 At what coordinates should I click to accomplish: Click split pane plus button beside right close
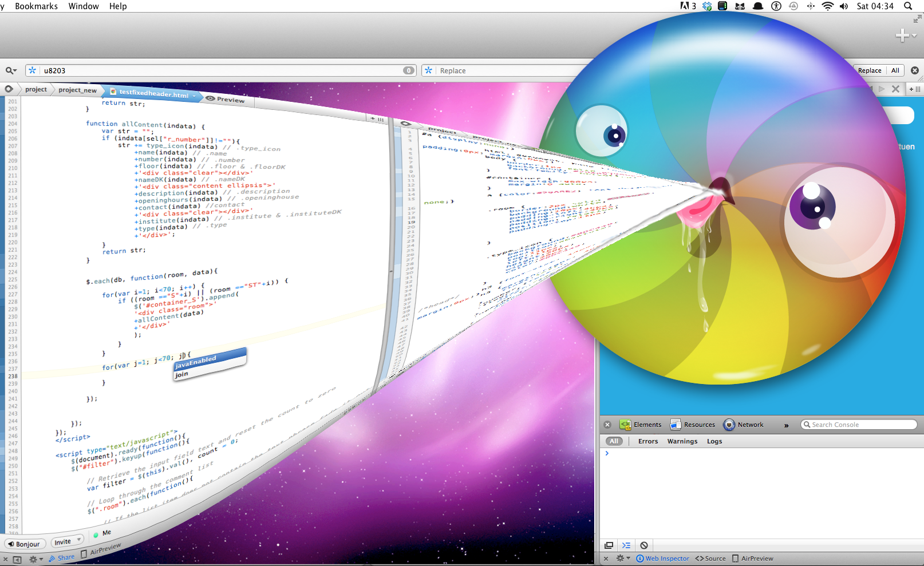point(914,89)
